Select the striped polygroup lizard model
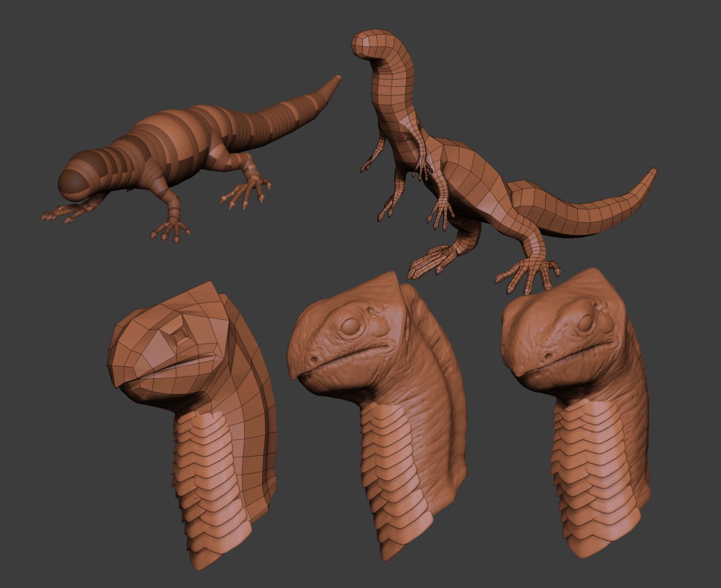Viewport: 721px width, 588px height. (191, 158)
